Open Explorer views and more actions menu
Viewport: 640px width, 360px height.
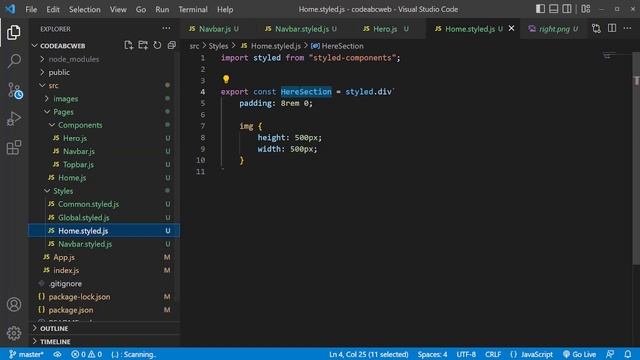coord(166,29)
